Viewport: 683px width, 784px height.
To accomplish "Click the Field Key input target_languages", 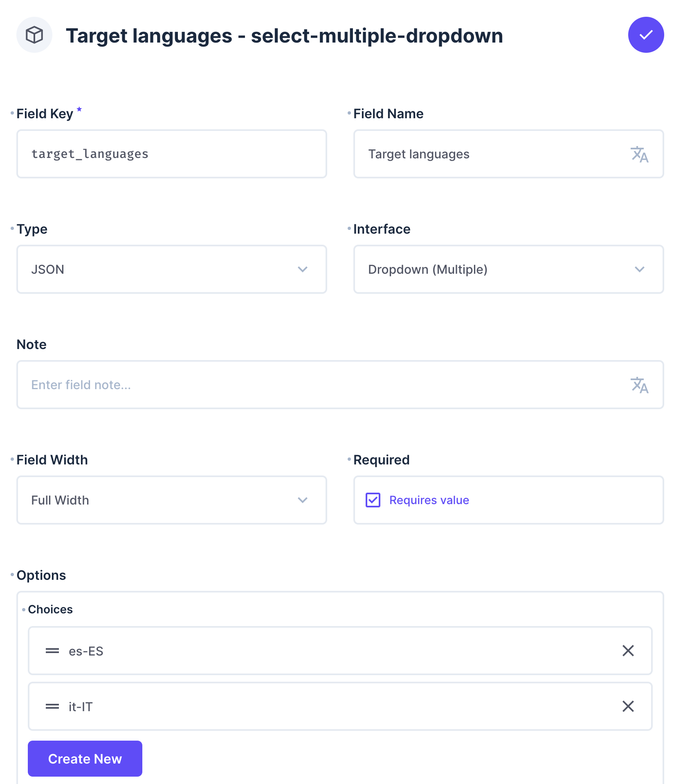I will [172, 154].
